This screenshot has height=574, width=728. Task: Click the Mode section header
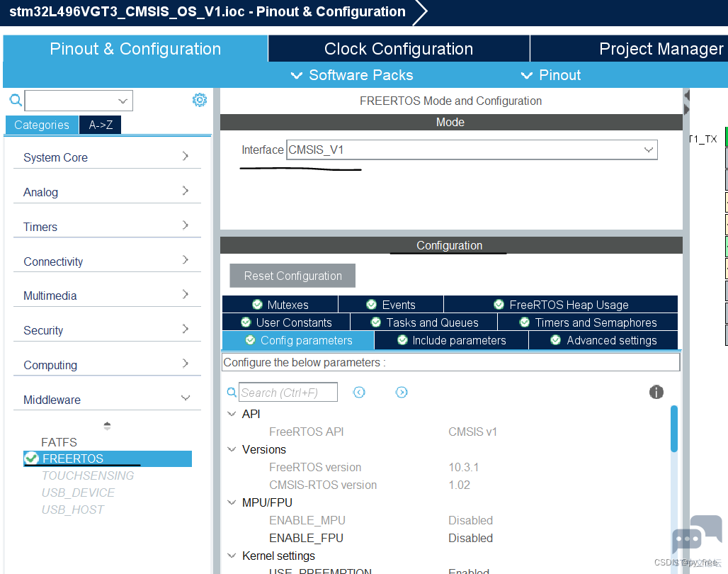click(x=451, y=122)
